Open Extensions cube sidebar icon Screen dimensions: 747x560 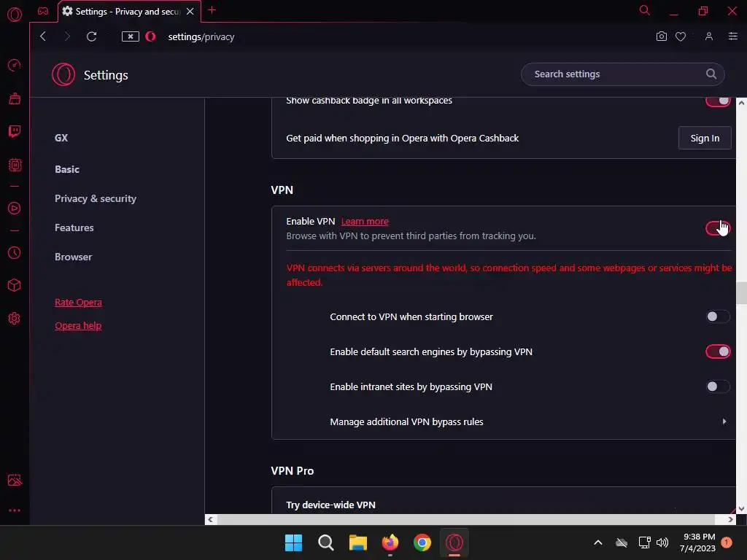pos(15,285)
